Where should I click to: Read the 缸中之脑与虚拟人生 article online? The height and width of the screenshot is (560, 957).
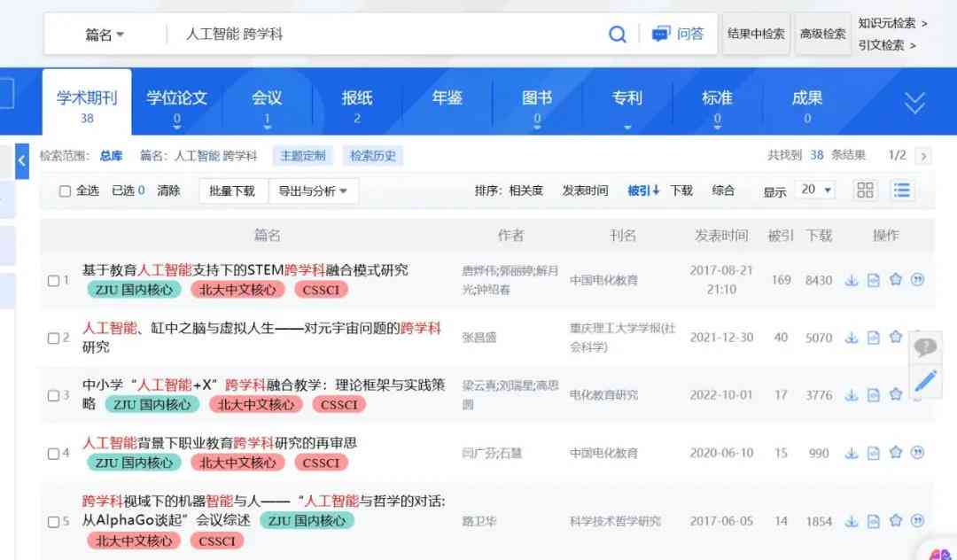[874, 338]
